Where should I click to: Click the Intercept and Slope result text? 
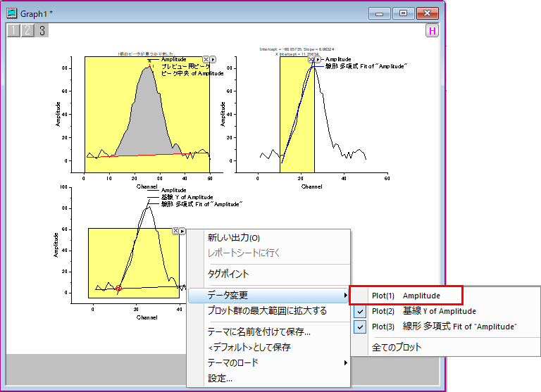click(297, 49)
